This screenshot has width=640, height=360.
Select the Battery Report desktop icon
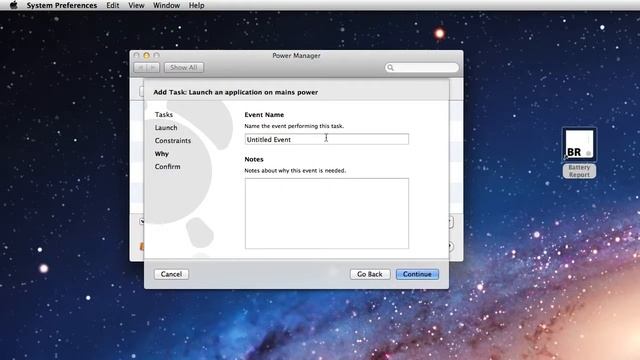(579, 144)
